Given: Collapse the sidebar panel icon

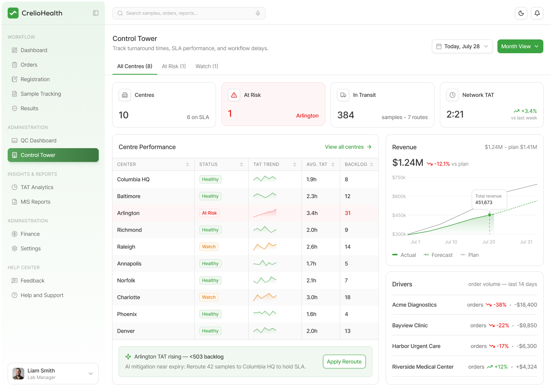Looking at the screenshot, I should tap(96, 13).
